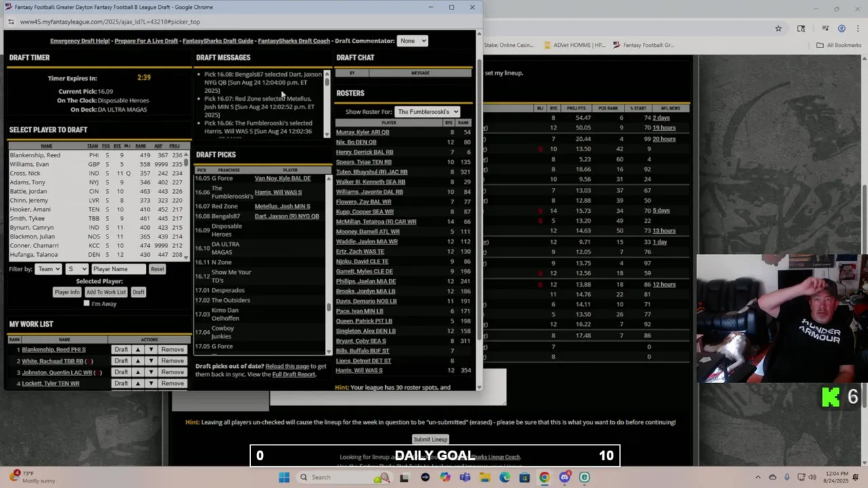The width and height of the screenshot is (868, 488).
Task: Show hidden system tray icons
Action: point(757,477)
